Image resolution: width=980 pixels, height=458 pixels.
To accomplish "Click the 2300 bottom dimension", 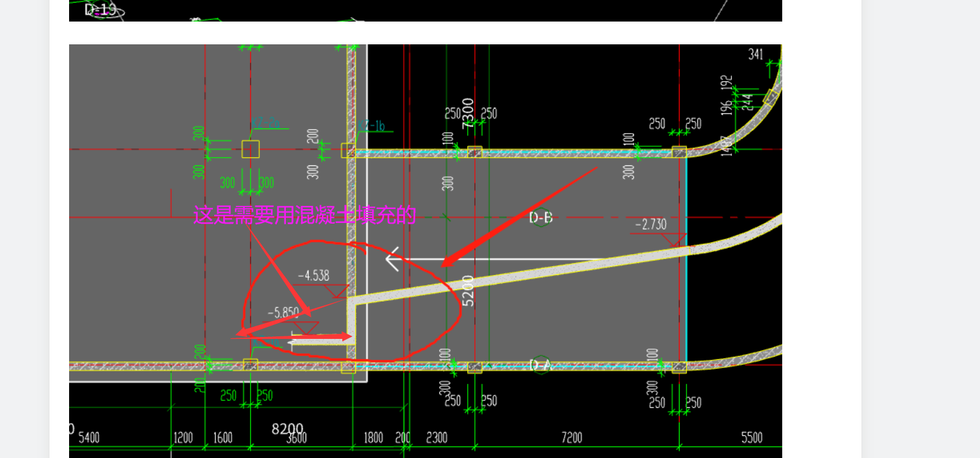I will click(x=437, y=438).
